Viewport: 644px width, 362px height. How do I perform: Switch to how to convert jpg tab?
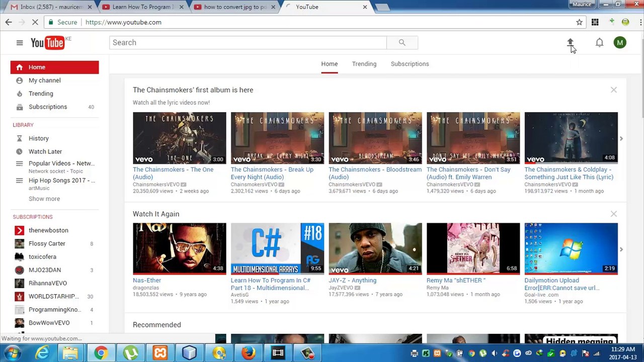[235, 7]
